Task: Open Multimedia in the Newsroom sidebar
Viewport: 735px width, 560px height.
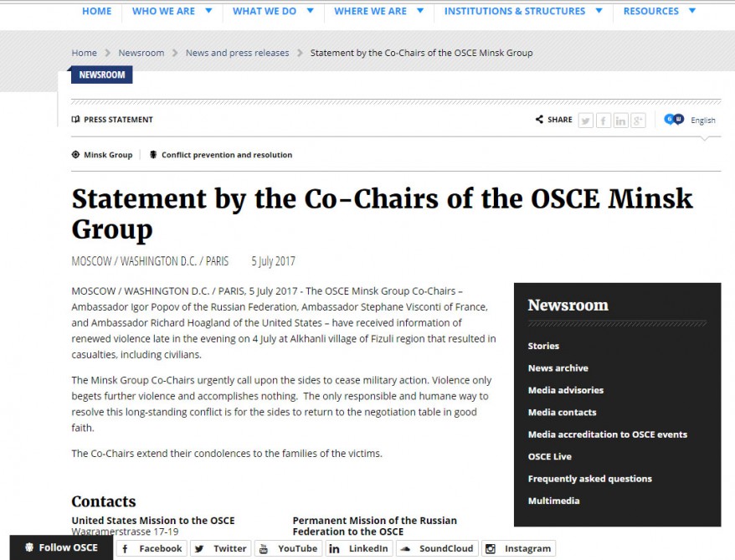Action: click(x=554, y=501)
